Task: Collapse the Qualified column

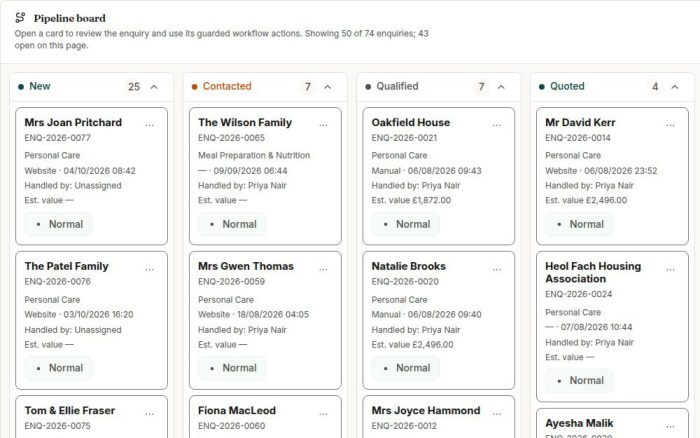Action: click(501, 87)
